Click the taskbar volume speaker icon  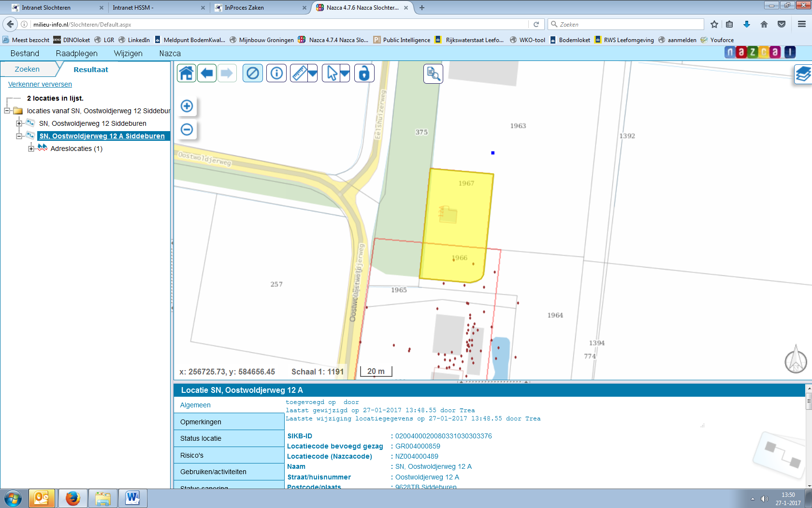pyautogui.click(x=764, y=499)
